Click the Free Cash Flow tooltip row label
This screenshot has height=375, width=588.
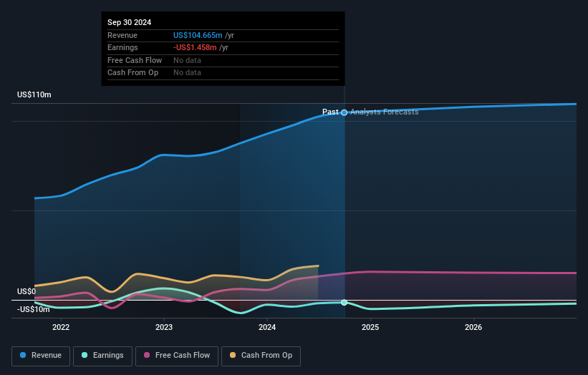point(135,60)
